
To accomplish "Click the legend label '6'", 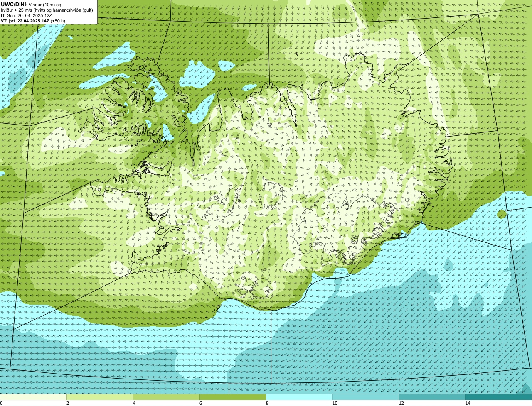I will click(x=200, y=403).
